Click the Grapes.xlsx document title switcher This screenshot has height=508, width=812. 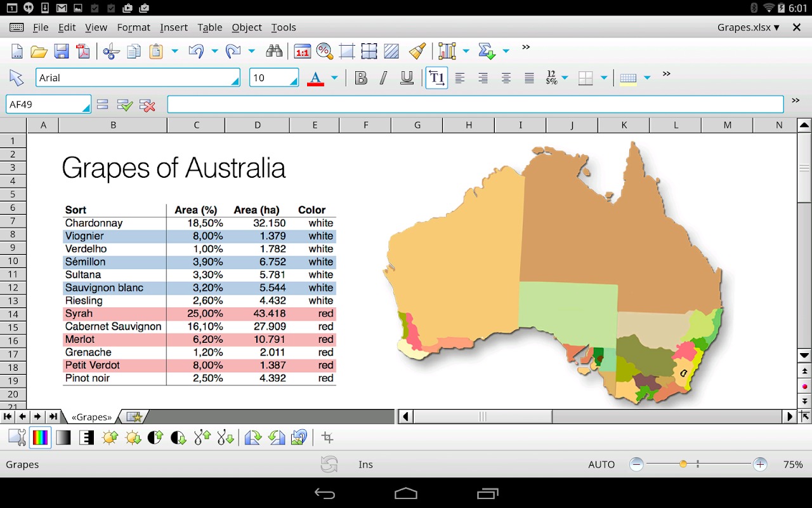pos(748,27)
